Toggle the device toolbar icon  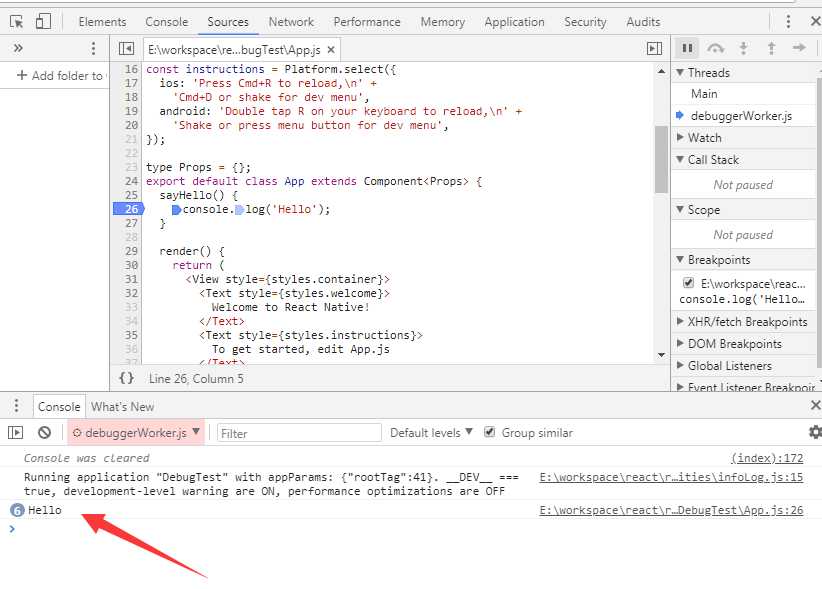click(43, 22)
